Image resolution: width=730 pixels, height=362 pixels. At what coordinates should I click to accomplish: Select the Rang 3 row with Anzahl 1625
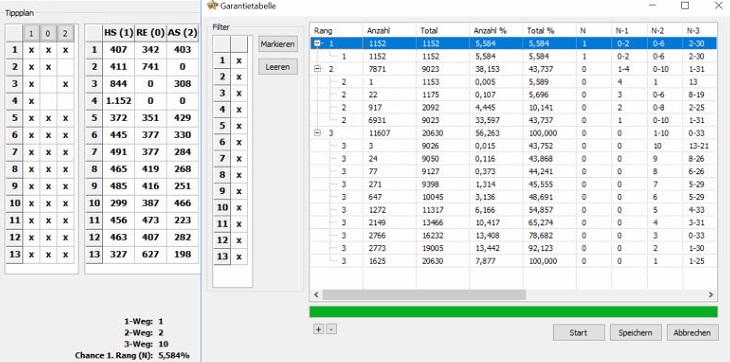tap(514, 261)
